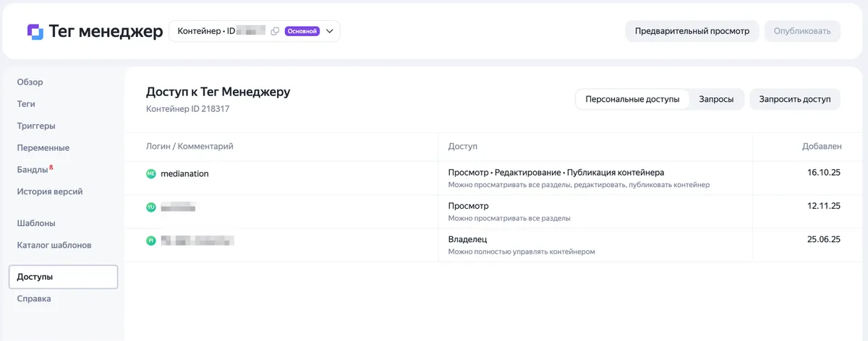Click the PI avatar icon
Viewport: 868px width, 341px height.
coord(151,241)
